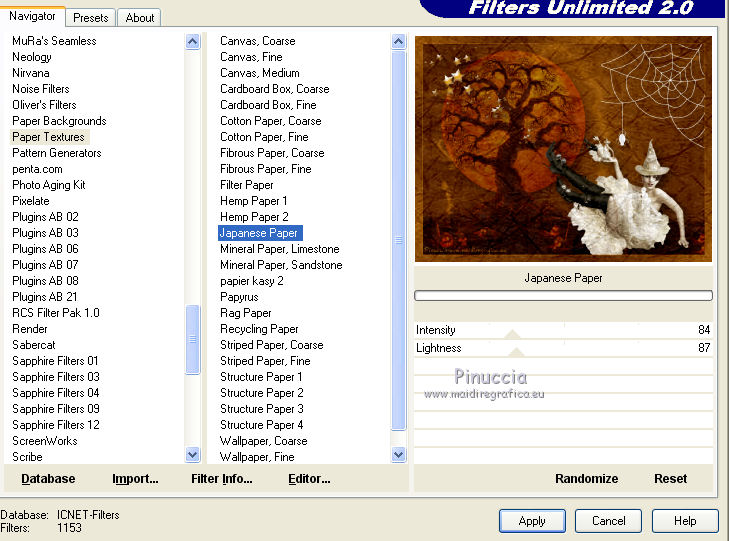Choose the Papyrus filter
This screenshot has width=729, height=541.
239,297
